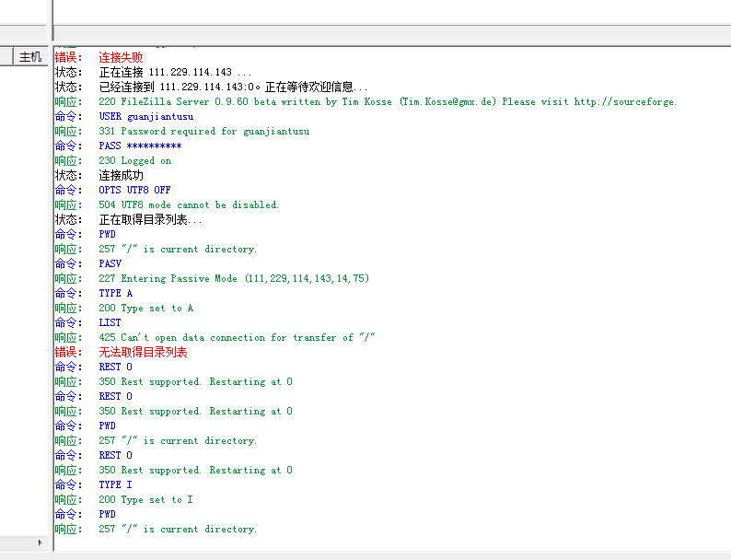The width and height of the screenshot is (731, 560).
Task: Select the TYPE A command line
Action: click(x=94, y=293)
